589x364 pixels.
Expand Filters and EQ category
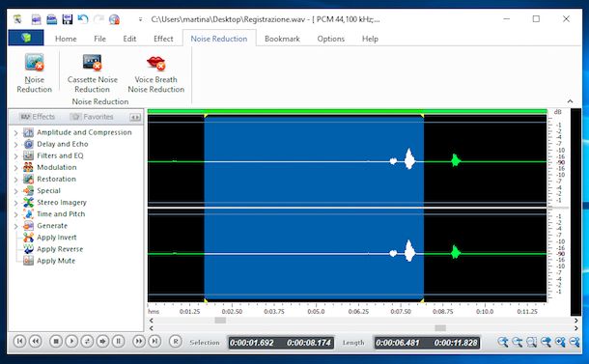15,155
